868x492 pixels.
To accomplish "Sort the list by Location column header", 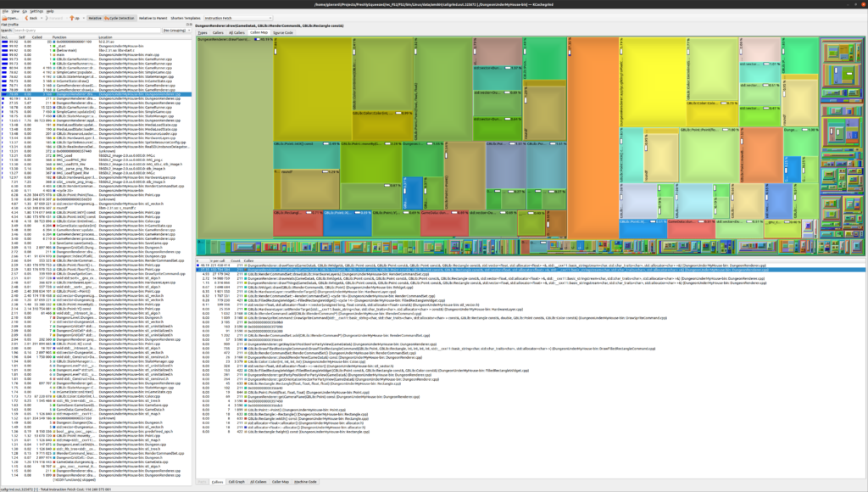I will [x=105, y=37].
